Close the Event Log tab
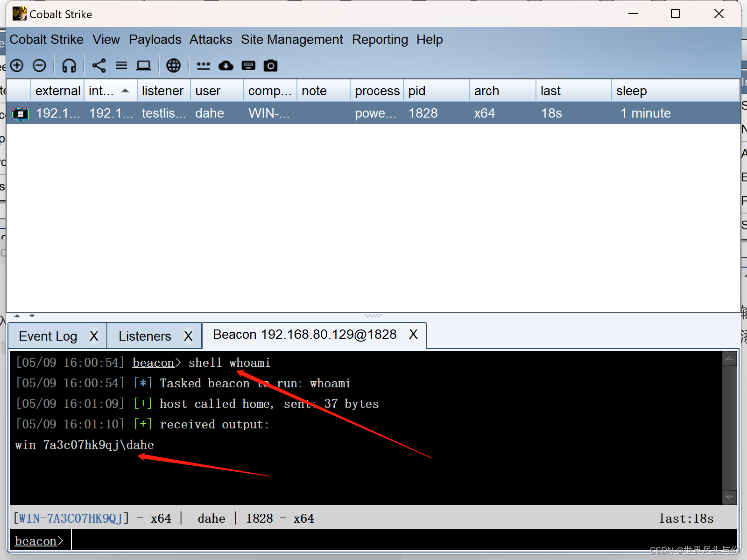747x560 pixels. click(94, 336)
